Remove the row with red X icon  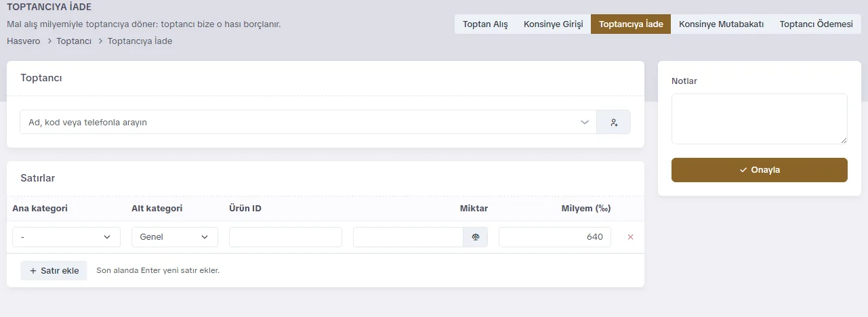pyautogui.click(x=631, y=237)
